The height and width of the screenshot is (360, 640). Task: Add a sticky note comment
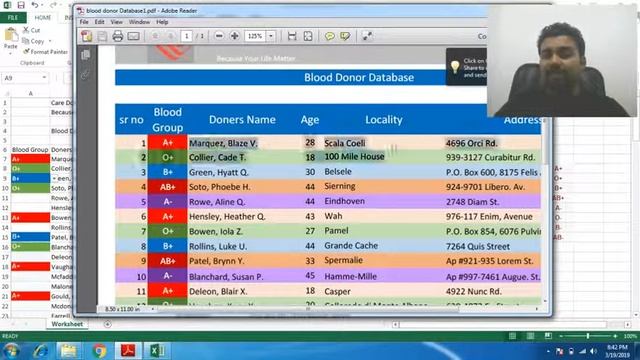329,36
